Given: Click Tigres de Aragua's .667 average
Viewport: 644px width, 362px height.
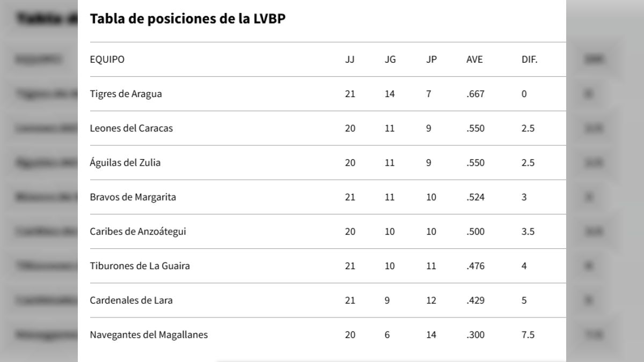Looking at the screenshot, I should point(475,94).
